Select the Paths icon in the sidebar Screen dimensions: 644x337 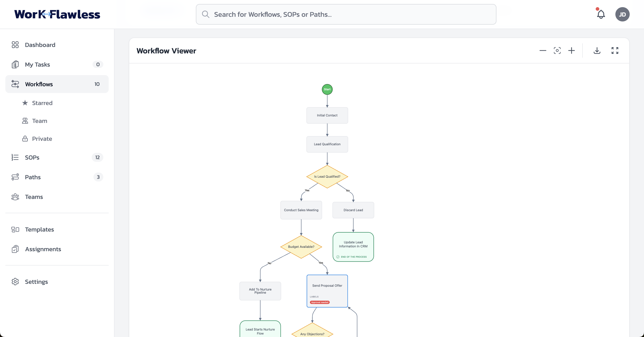pyautogui.click(x=15, y=177)
